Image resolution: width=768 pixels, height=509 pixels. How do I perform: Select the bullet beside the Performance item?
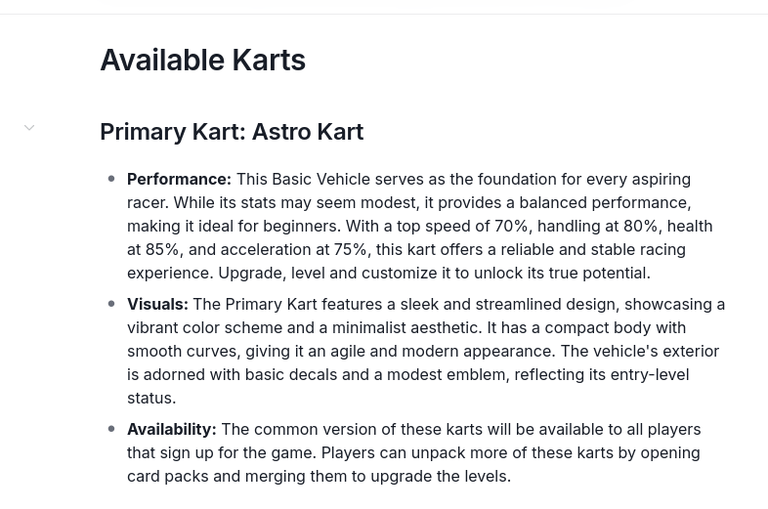[x=112, y=179]
